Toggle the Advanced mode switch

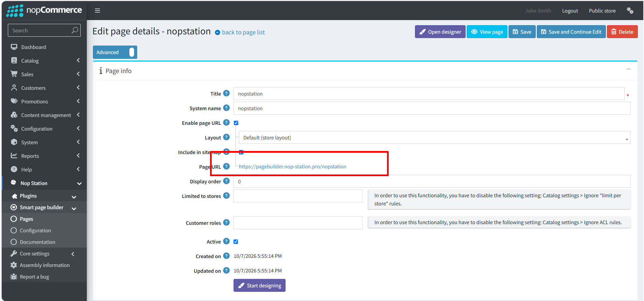[115, 52]
